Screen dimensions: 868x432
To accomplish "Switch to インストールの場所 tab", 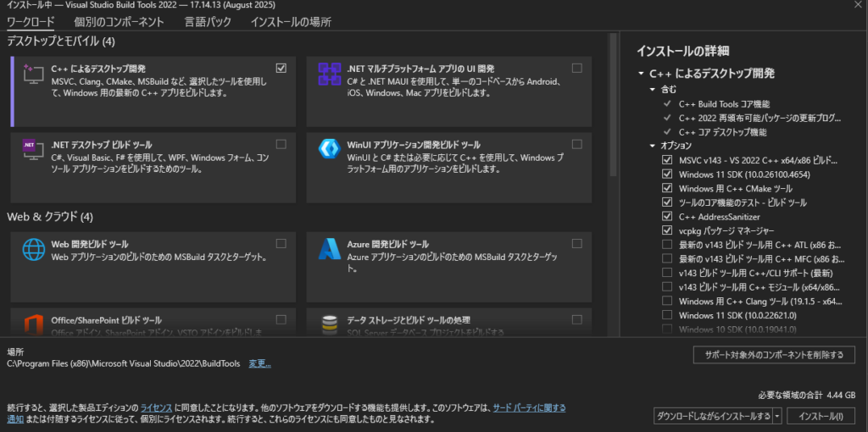I will (291, 22).
